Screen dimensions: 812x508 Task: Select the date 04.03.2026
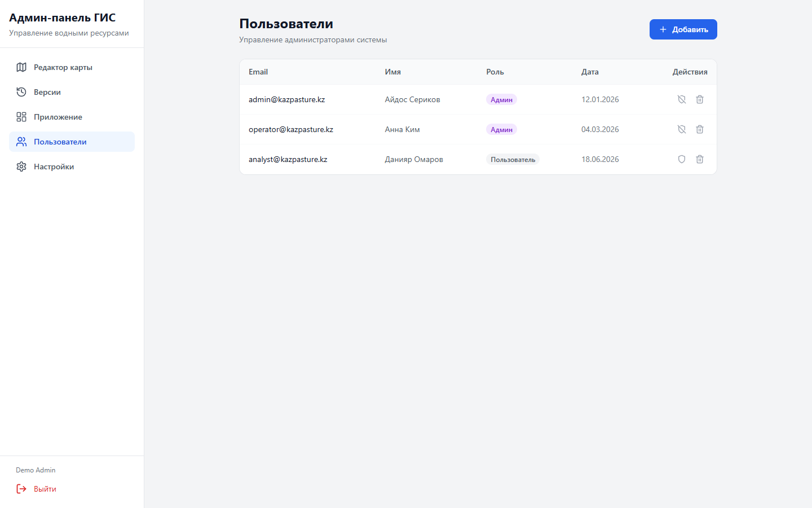[x=600, y=129]
